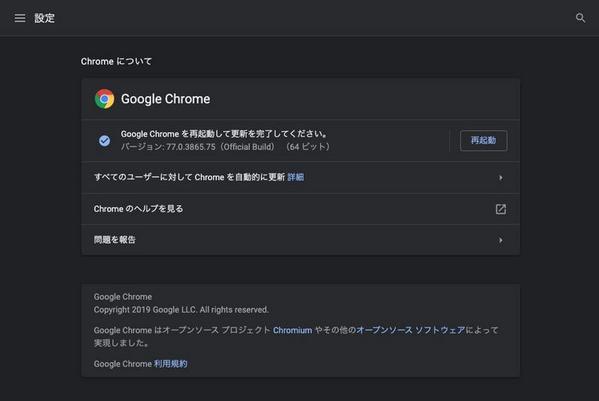Image resolution: width=599 pixels, height=401 pixels.
Task: Click the Copyright 2019 Google LLC text
Action: click(181, 310)
